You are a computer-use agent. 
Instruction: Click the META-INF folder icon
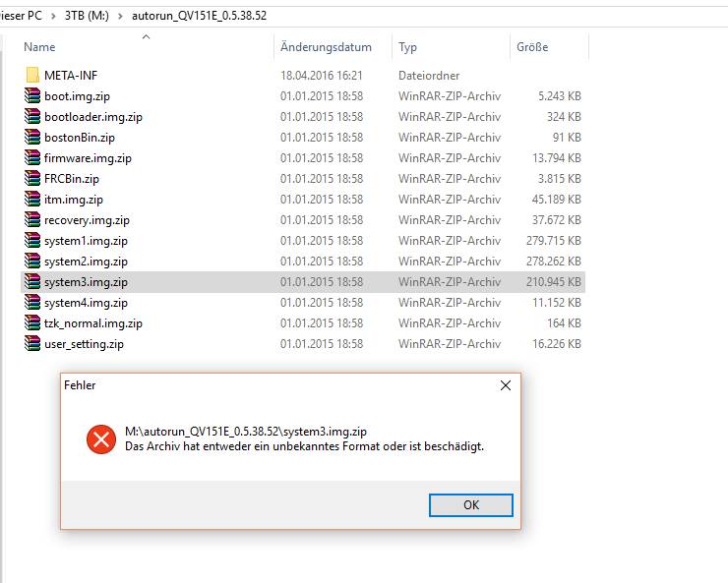click(x=32, y=76)
